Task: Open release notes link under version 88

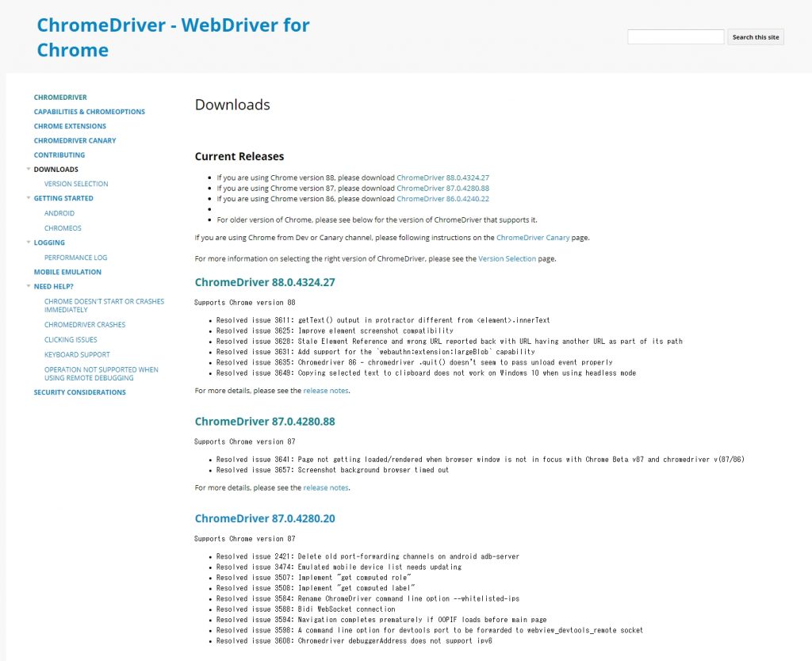Action: pyautogui.click(x=326, y=391)
